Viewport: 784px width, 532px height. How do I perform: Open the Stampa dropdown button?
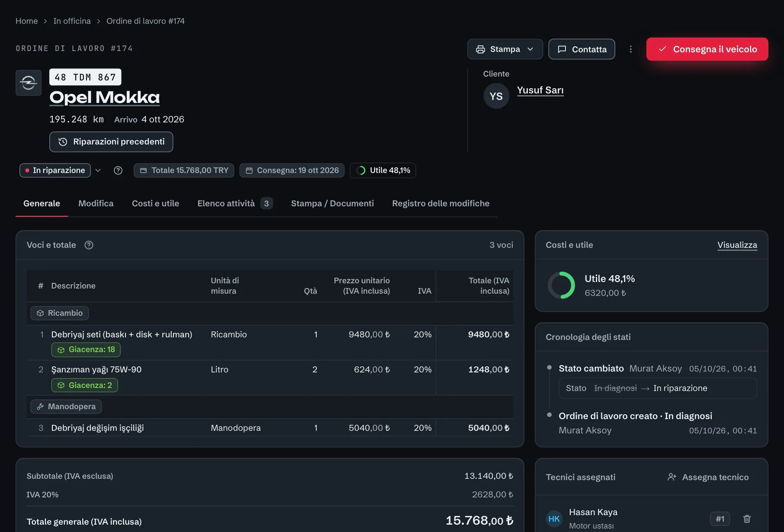(505, 49)
